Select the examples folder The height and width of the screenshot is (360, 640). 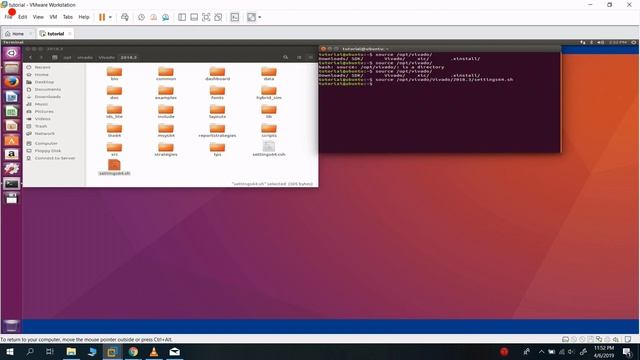coord(166,93)
